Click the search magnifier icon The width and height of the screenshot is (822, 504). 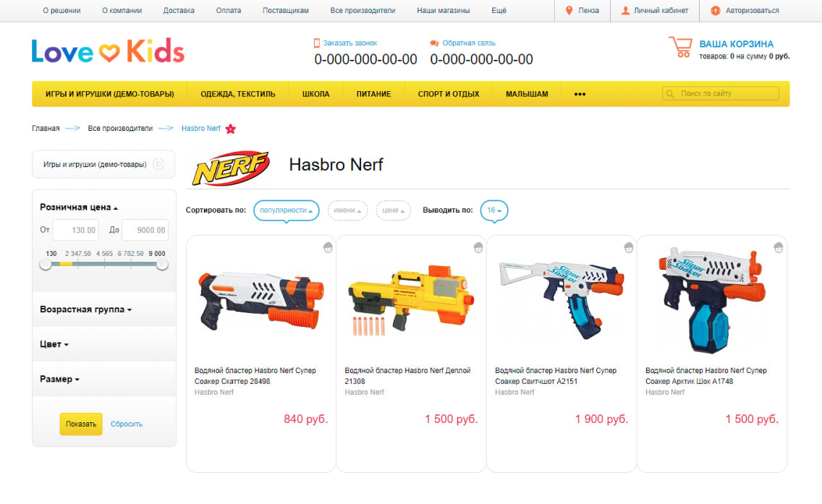[669, 94]
